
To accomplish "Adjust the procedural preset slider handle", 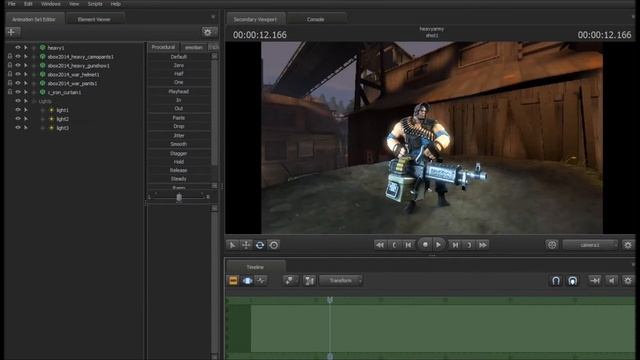I will 179,198.
